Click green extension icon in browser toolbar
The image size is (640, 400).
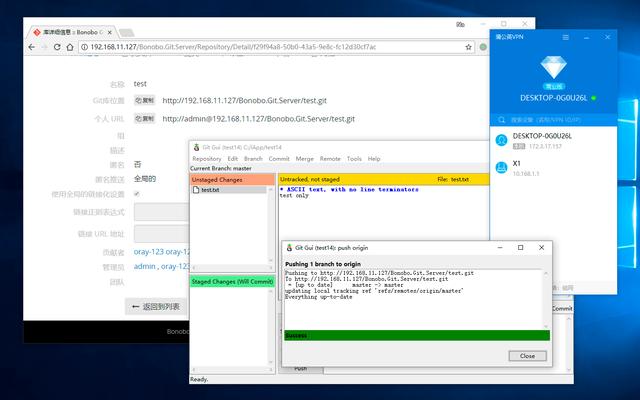[x=483, y=47]
